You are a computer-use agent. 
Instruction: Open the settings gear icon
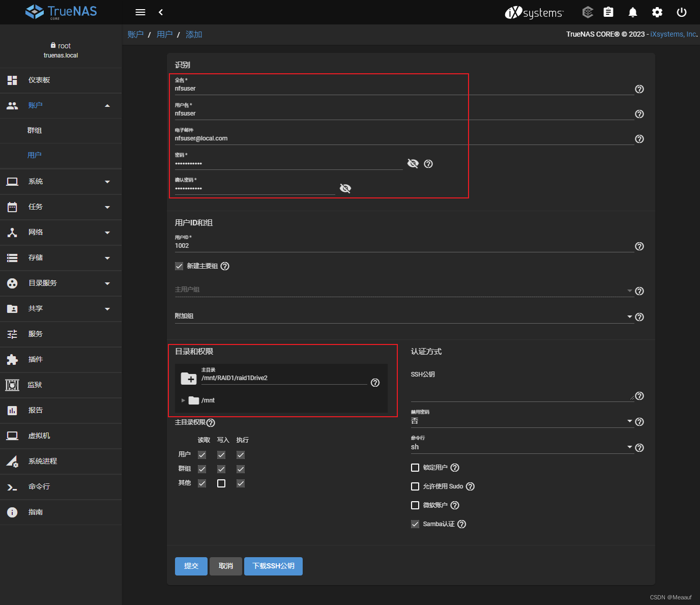pyautogui.click(x=657, y=12)
